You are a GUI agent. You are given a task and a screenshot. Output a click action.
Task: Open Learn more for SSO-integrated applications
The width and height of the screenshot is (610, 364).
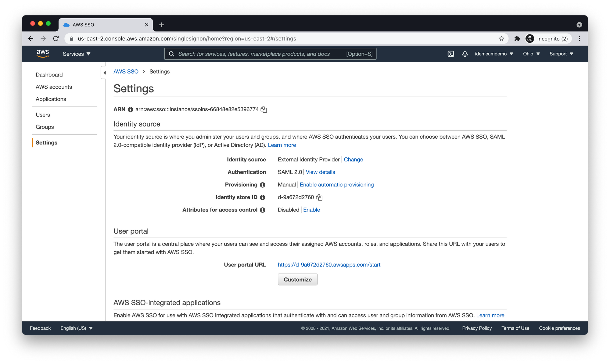[490, 315]
